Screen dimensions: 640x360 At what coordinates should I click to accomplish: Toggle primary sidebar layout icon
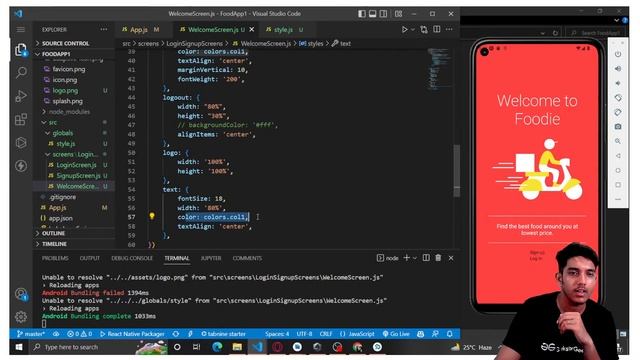[362, 14]
